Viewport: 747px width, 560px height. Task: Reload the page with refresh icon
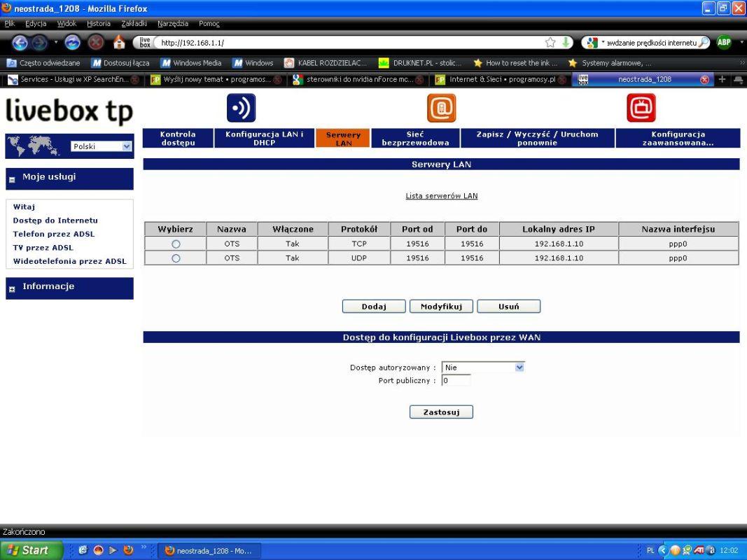pos(72,43)
